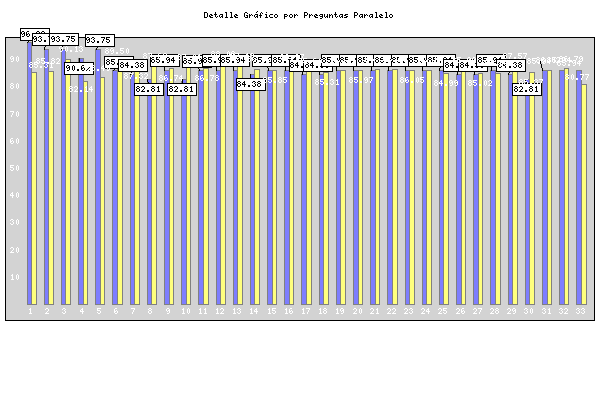This screenshot has height=400, width=600.
Task: Click the y-axis label 50
Action: tap(15, 168)
